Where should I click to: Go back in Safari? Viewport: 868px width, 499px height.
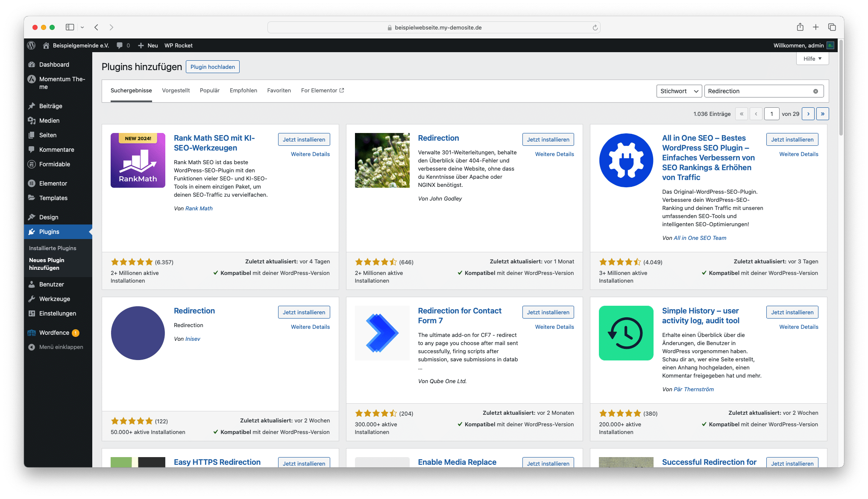[x=97, y=27]
